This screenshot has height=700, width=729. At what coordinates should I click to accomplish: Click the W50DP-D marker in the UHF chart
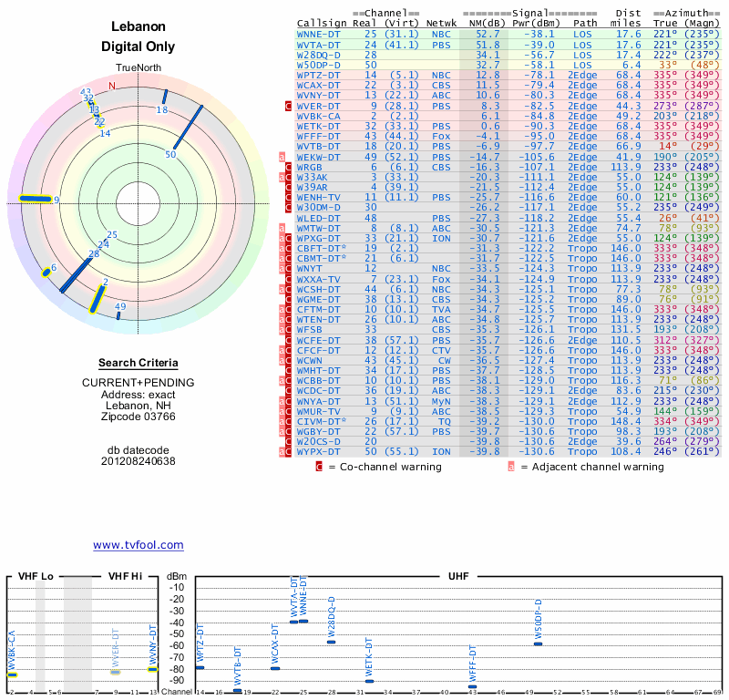point(538,643)
